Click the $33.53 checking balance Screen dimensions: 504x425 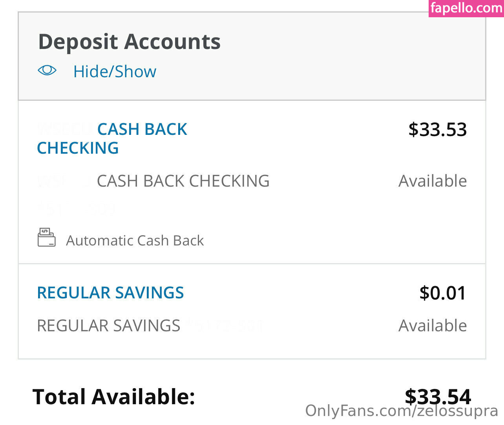(x=437, y=129)
